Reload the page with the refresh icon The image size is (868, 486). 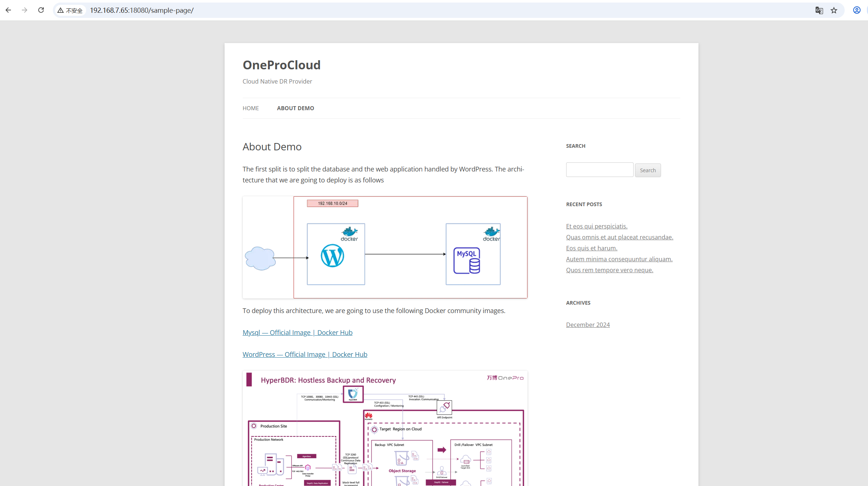(41, 10)
